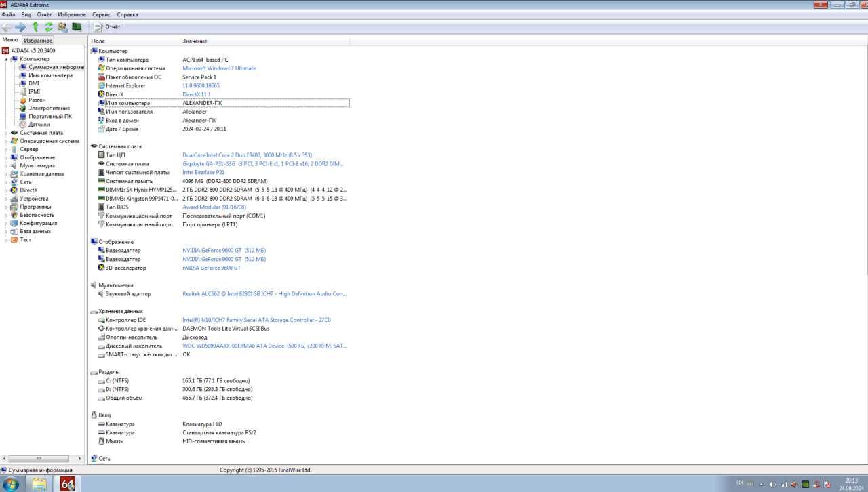This screenshot has width=868, height=492.
Task: Open the Intel Bearlake P31 link
Action: tap(203, 172)
